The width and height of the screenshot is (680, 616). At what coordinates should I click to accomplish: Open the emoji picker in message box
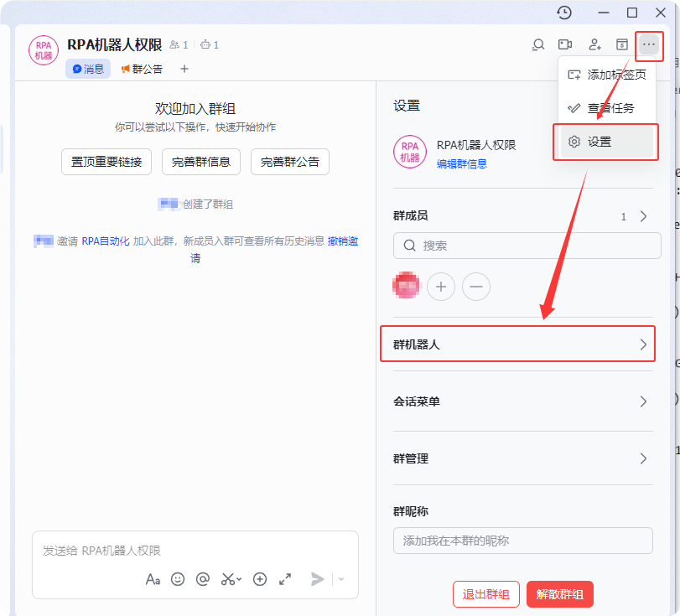click(x=178, y=579)
